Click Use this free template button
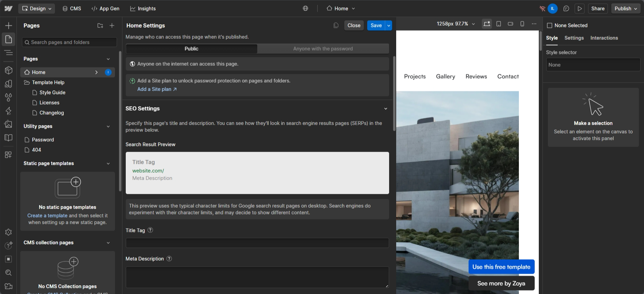 pos(501,267)
